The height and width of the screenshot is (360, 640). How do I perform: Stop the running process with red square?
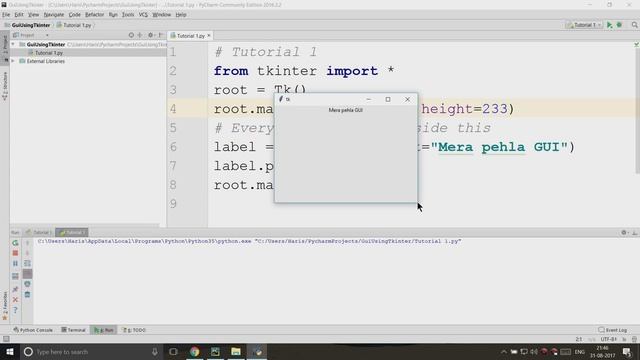click(x=15, y=253)
